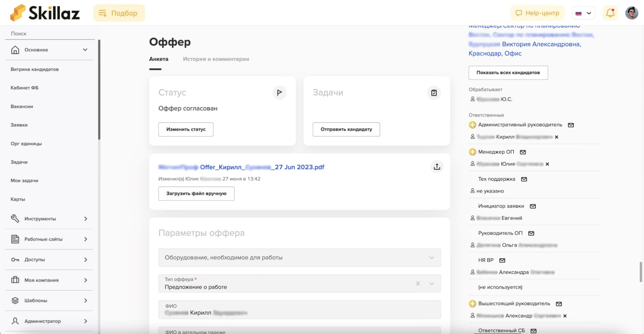Switch to the История и комментарии tab

[216, 59]
